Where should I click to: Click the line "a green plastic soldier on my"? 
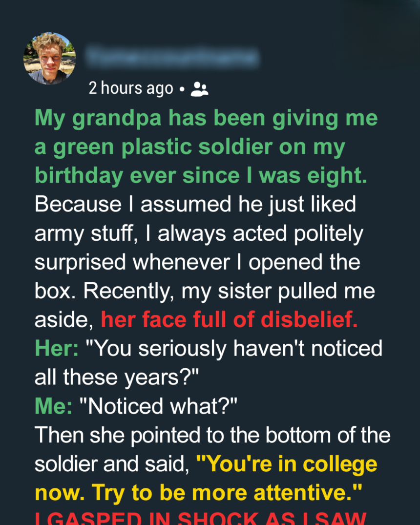pos(190,147)
